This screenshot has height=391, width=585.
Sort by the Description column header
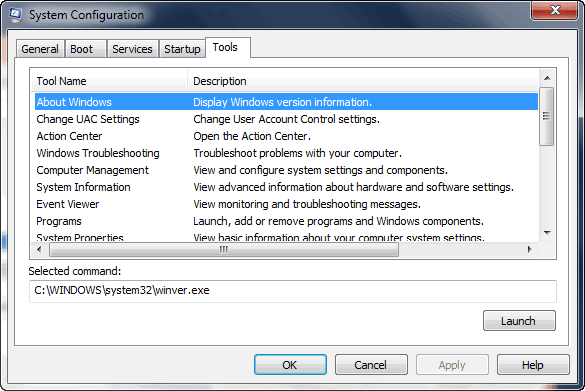363,81
